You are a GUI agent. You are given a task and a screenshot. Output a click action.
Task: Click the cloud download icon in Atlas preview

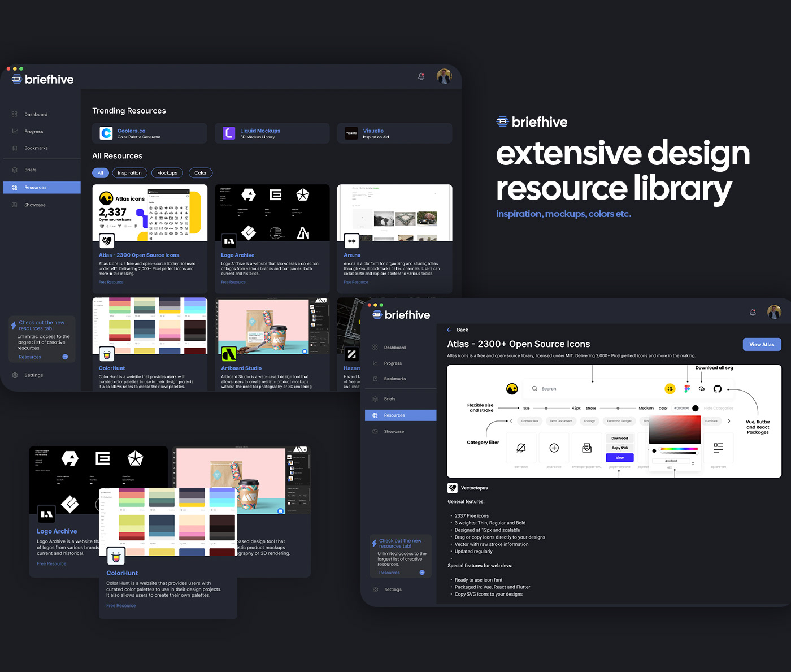702,389
